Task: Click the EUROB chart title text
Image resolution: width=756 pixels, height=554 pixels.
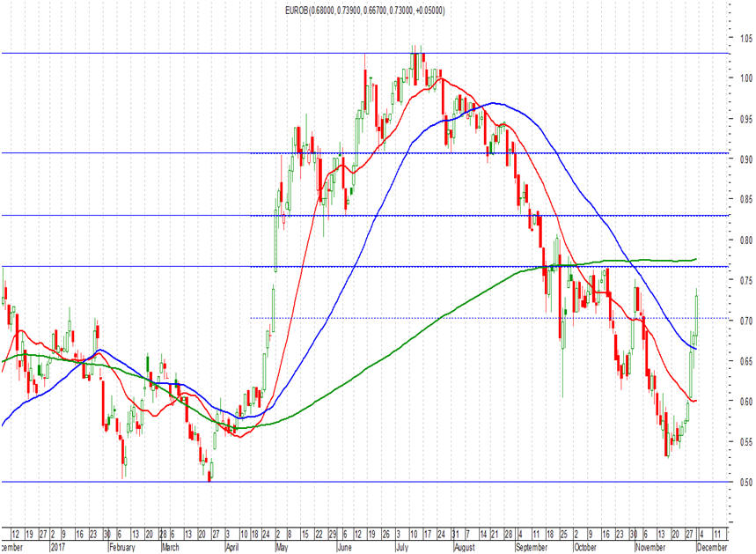Action: click(x=365, y=11)
